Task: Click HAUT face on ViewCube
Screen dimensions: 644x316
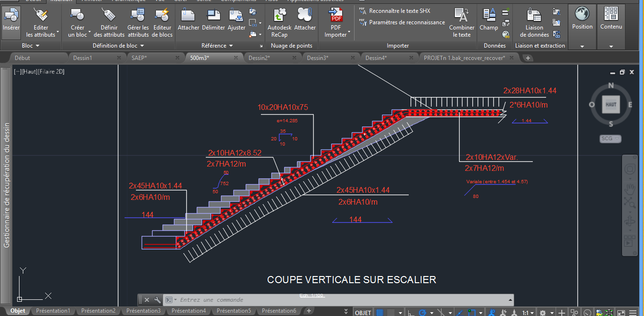Action: click(x=611, y=104)
